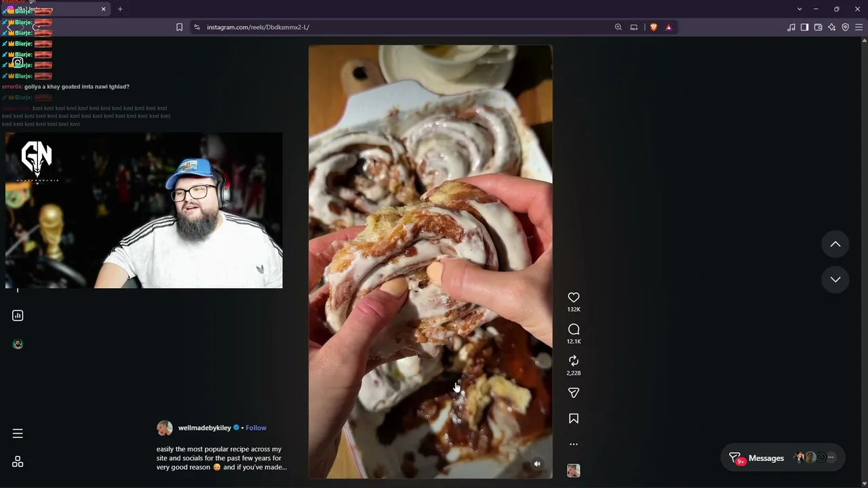Open the apps grid icon in Instagram sidebar
The height and width of the screenshot is (488, 868).
(x=18, y=462)
